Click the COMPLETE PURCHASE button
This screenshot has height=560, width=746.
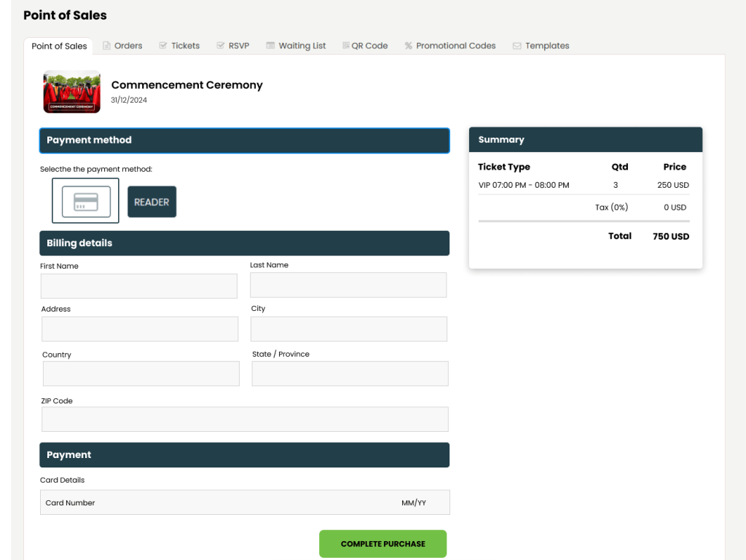(382, 543)
